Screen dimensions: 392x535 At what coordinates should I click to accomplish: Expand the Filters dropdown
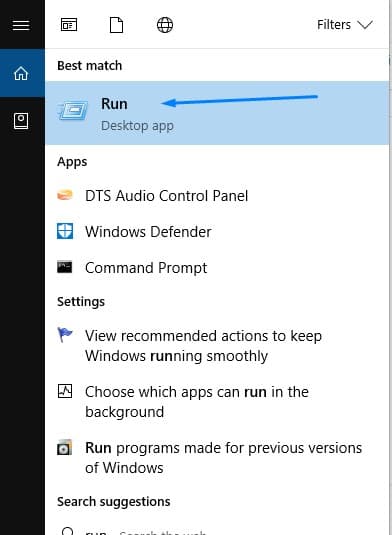tap(345, 25)
